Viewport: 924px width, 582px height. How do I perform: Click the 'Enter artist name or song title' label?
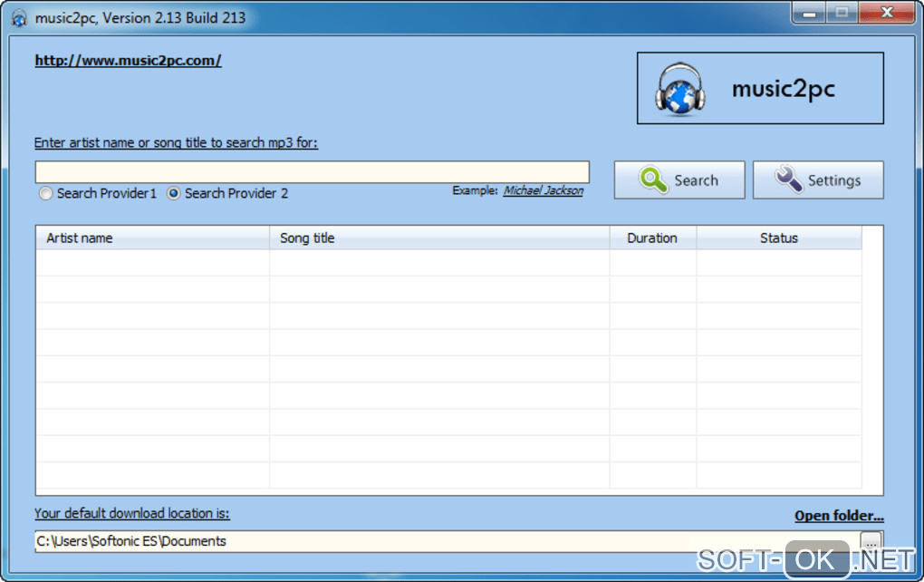[x=176, y=142]
